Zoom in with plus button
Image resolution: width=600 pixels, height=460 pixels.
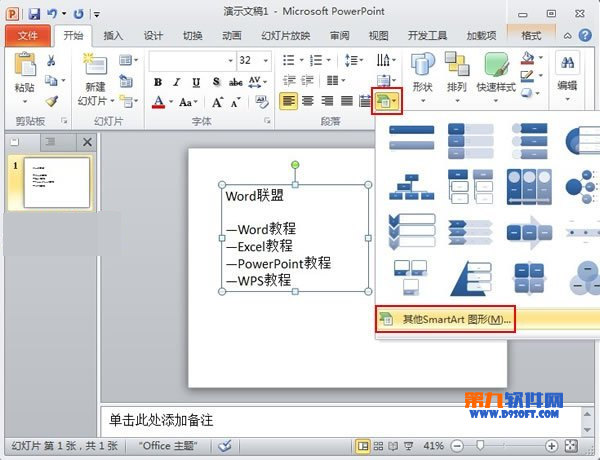pyautogui.click(x=551, y=445)
